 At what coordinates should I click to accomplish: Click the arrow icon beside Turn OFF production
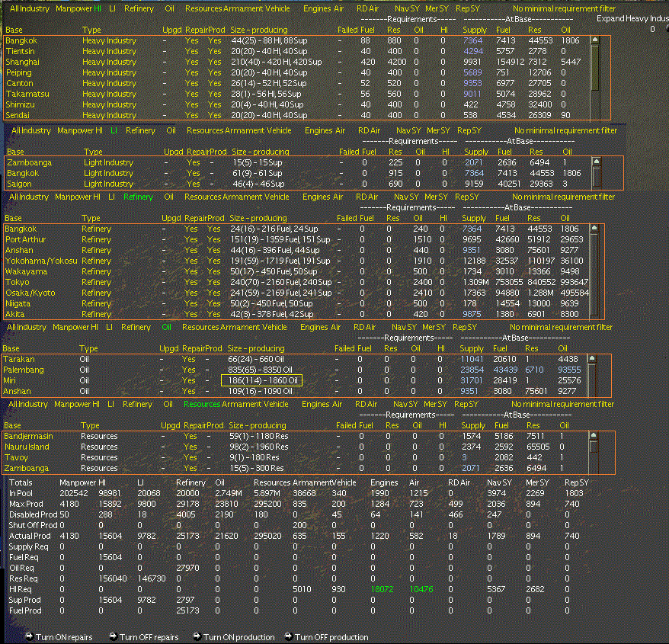tap(289, 636)
